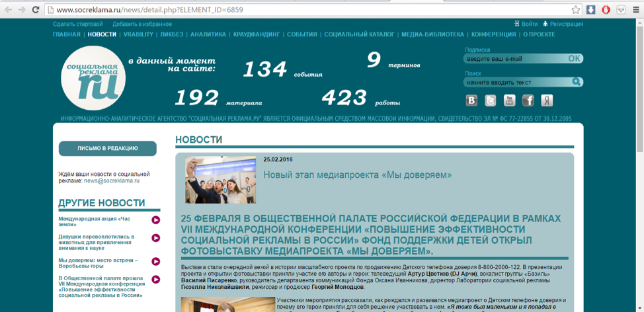Click arrow next to VII конференция news
This screenshot has height=312, width=644.
pos(155,280)
